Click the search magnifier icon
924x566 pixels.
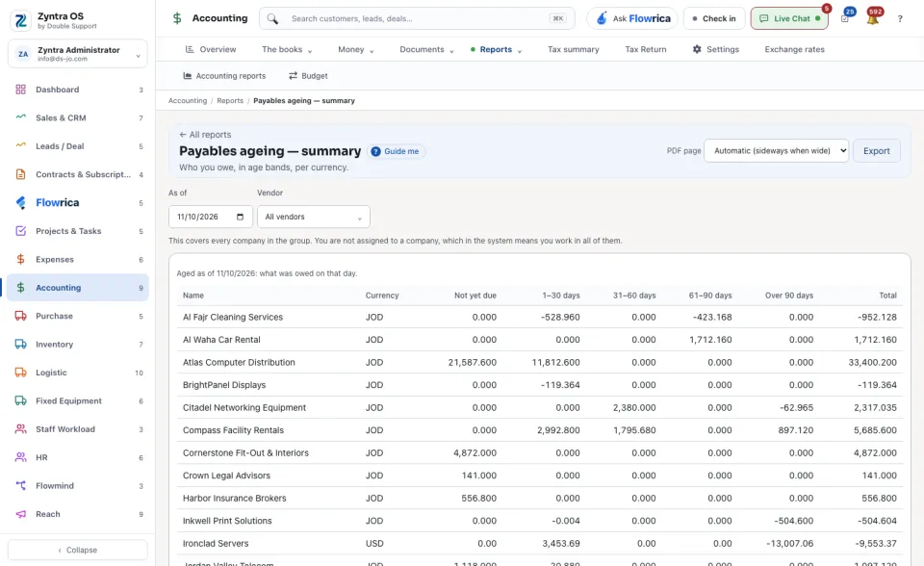272,19
